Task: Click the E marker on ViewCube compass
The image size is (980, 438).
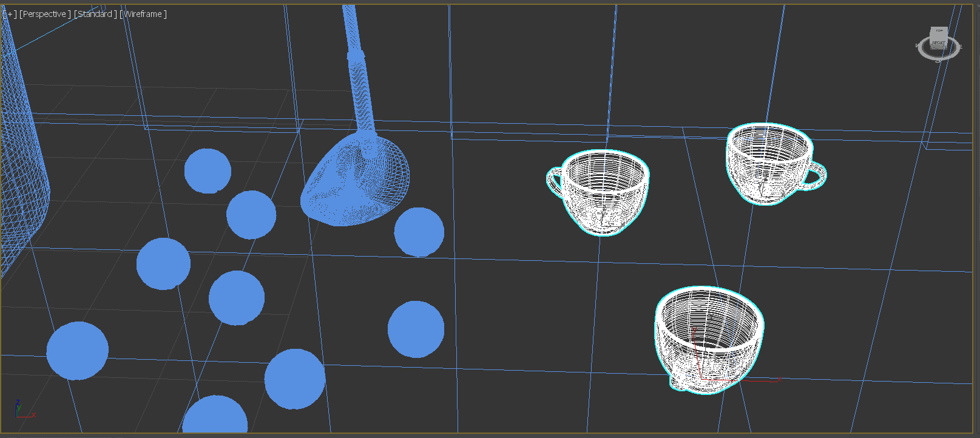Action: [x=961, y=47]
